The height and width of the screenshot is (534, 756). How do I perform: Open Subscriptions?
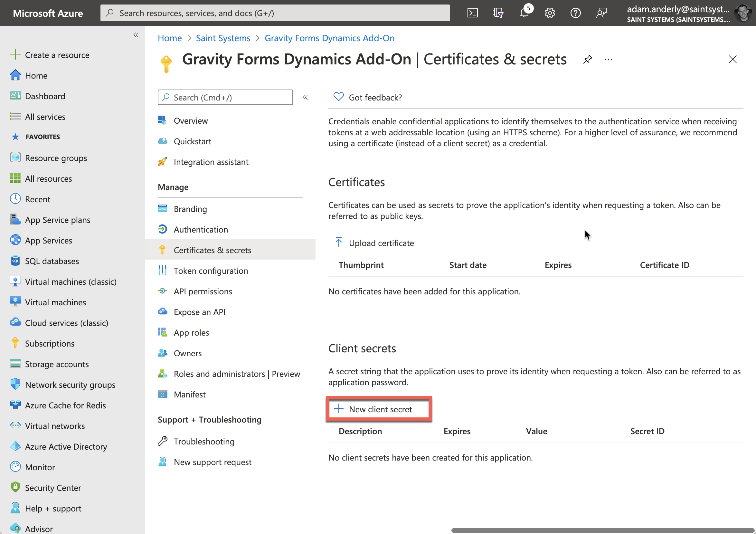[x=43, y=344]
